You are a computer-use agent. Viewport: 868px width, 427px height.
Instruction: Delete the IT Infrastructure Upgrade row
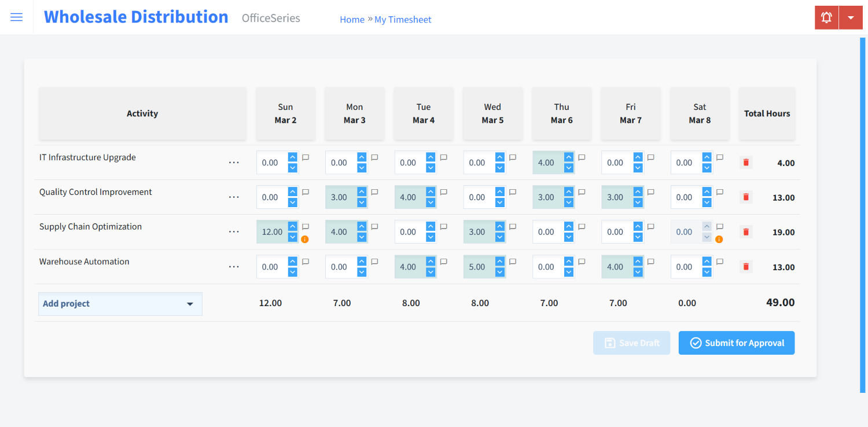click(745, 163)
